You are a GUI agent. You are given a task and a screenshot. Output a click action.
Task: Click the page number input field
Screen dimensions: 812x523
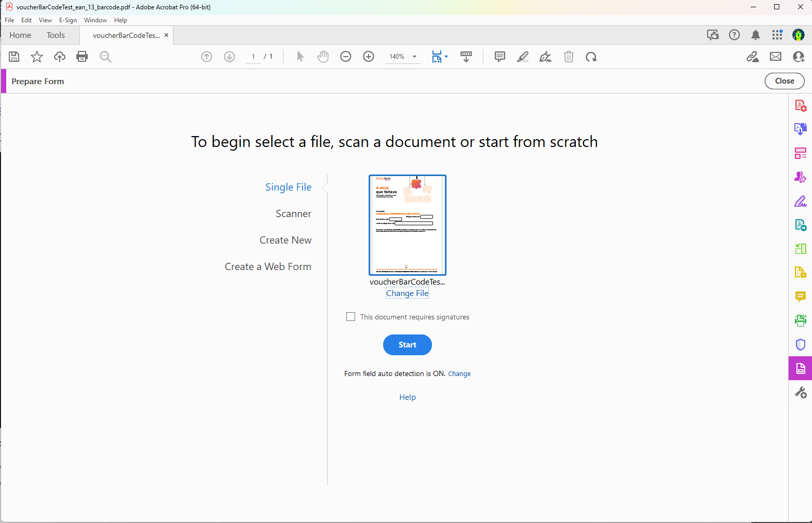pos(253,57)
